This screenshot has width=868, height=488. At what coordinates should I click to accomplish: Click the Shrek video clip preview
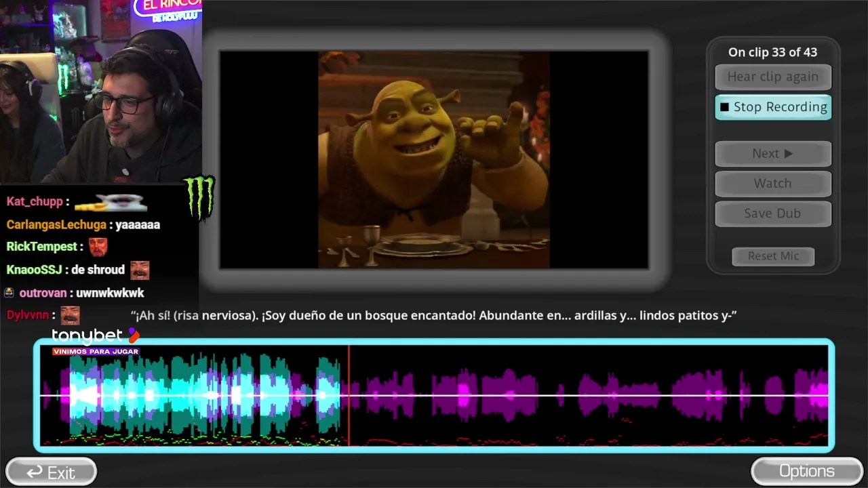(x=434, y=159)
